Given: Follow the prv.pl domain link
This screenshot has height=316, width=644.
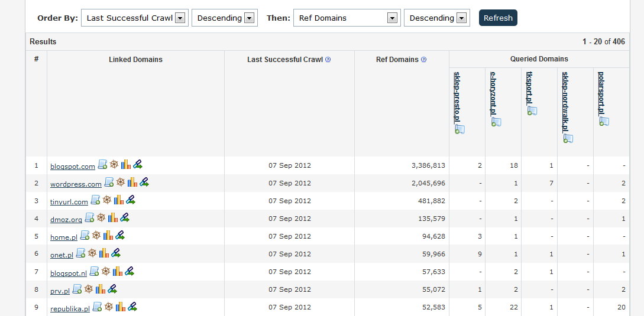Looking at the screenshot, I should coord(60,291).
